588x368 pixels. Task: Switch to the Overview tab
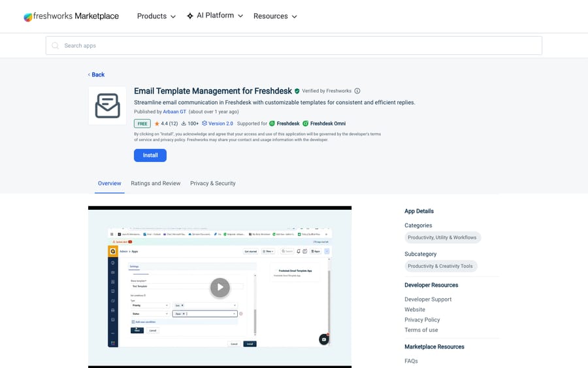click(110, 184)
